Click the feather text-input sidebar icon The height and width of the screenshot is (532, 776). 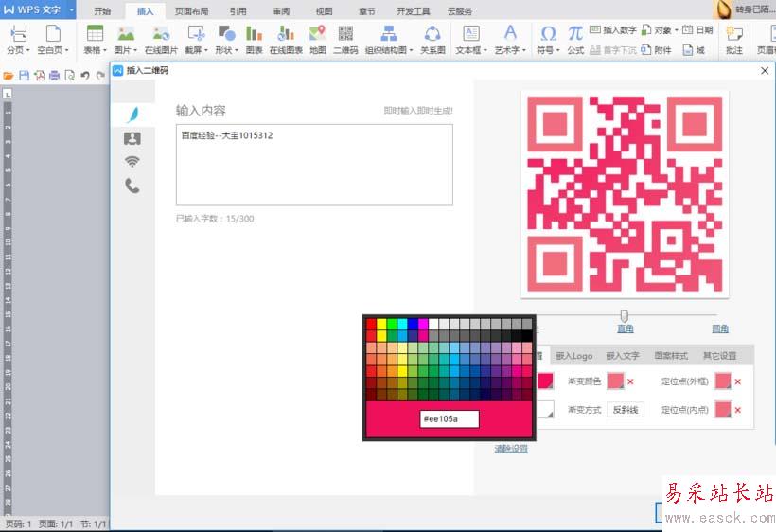(x=132, y=115)
